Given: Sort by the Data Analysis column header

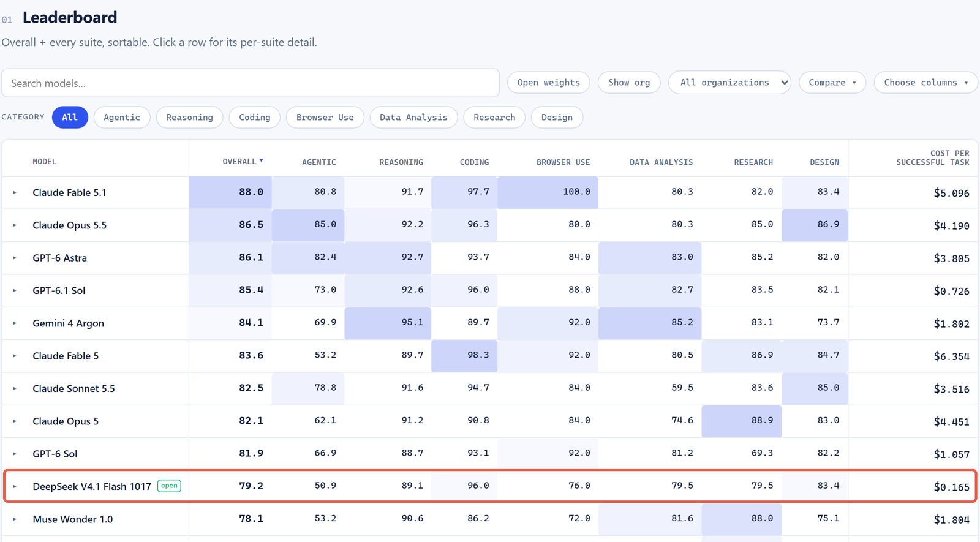Looking at the screenshot, I should (x=661, y=162).
